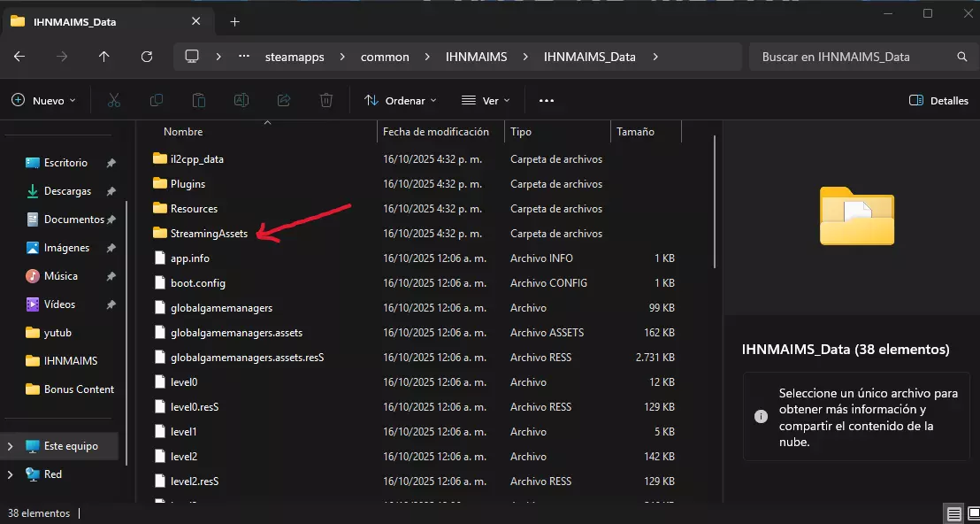
Task: Go up one directory level
Action: point(104,57)
